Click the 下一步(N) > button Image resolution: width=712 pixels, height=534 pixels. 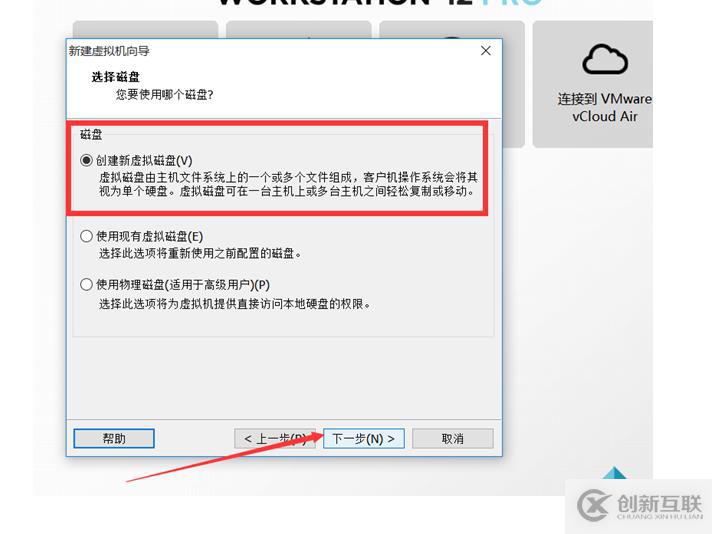click(x=363, y=438)
